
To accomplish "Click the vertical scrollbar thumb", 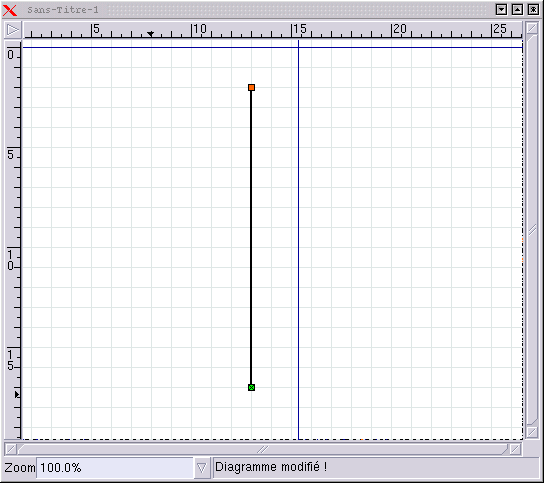I will 532,230.
